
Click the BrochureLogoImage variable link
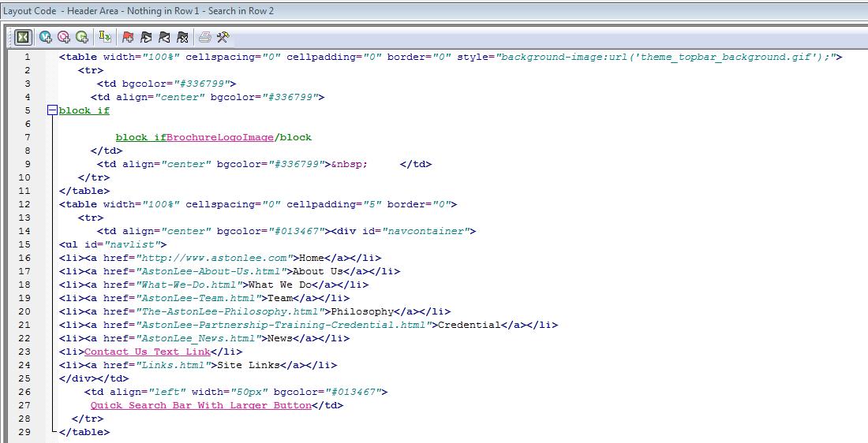tap(220, 137)
